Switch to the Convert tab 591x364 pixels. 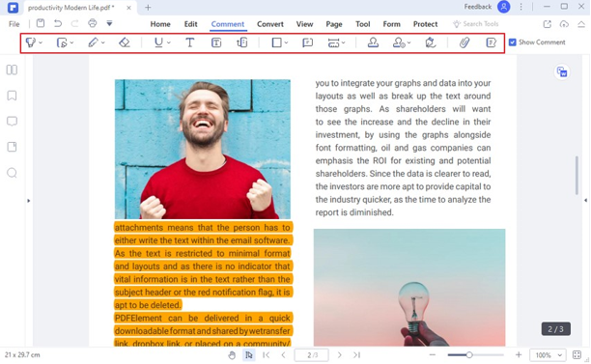coord(269,24)
